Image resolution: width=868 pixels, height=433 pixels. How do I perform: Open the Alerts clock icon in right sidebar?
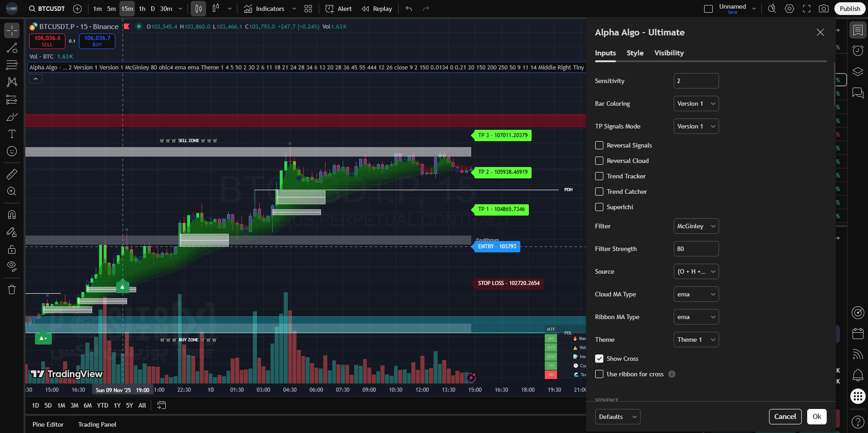858,50
